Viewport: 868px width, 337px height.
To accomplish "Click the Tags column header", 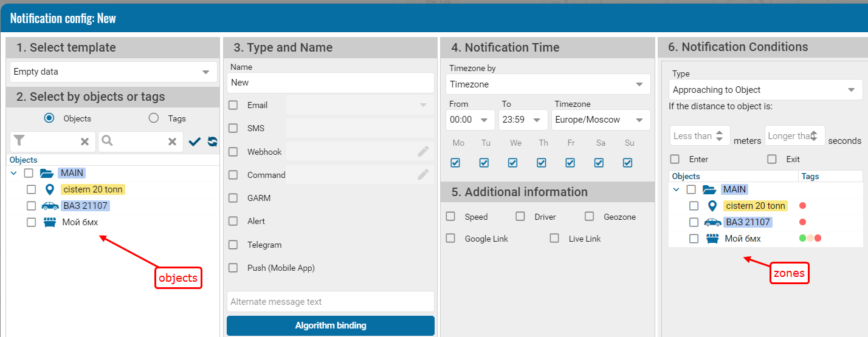I will [810, 176].
